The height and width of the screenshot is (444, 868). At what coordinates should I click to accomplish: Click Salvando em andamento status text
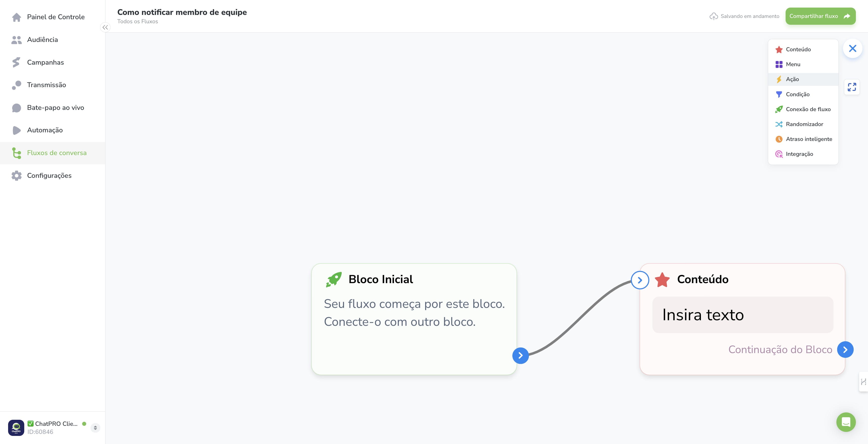(x=750, y=16)
